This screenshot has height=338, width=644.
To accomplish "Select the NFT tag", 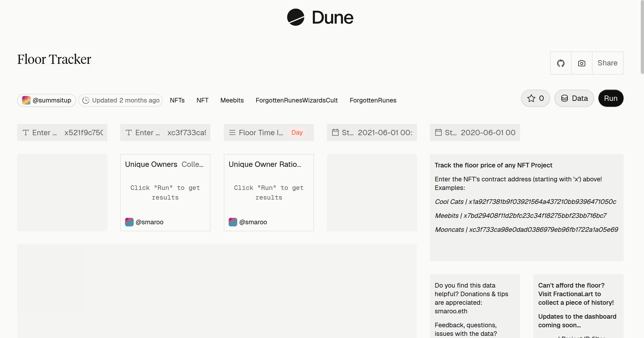I will (x=202, y=100).
